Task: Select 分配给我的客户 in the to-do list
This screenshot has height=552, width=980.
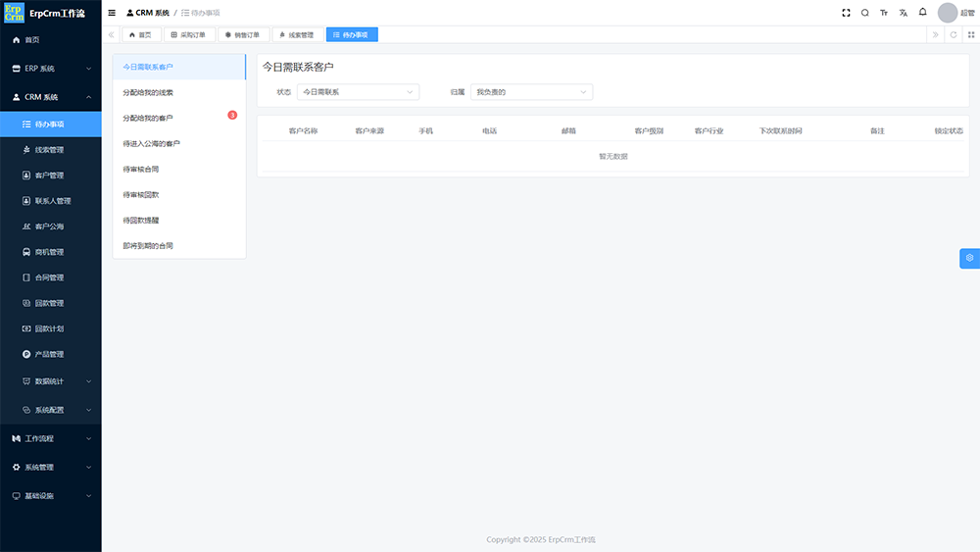Action: pyautogui.click(x=148, y=118)
